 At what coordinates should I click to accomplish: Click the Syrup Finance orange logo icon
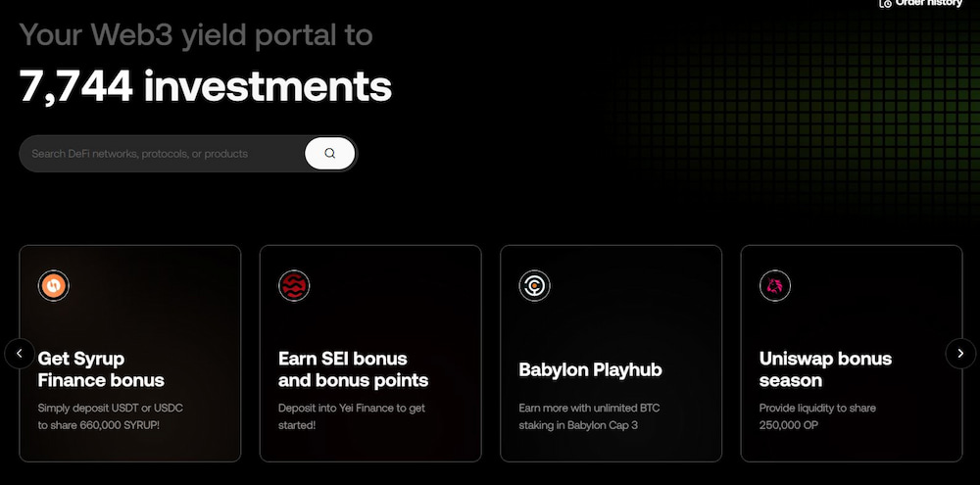(x=54, y=286)
